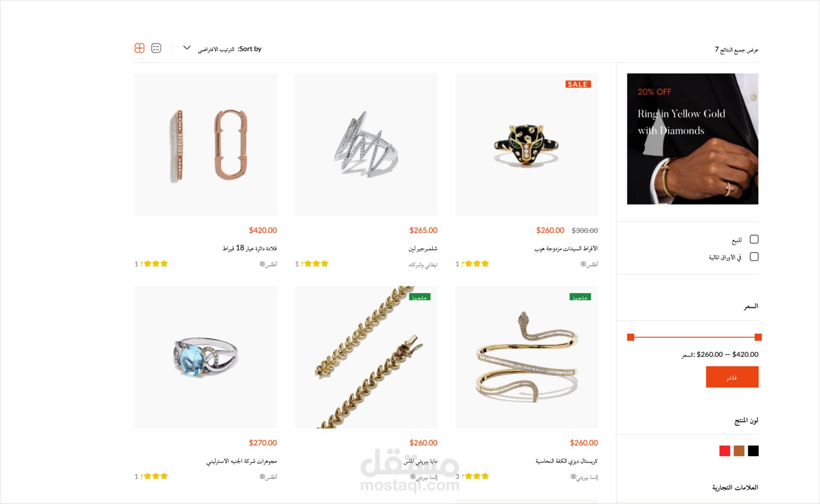Open the zigzag diamond ring product image
The image size is (820, 504).
pyautogui.click(x=366, y=145)
